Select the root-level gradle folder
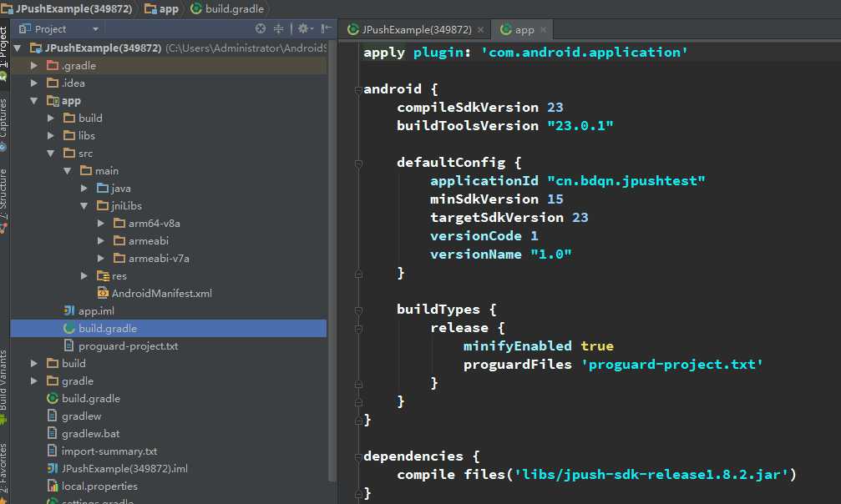Screen dimensions: 841x504 (x=77, y=381)
